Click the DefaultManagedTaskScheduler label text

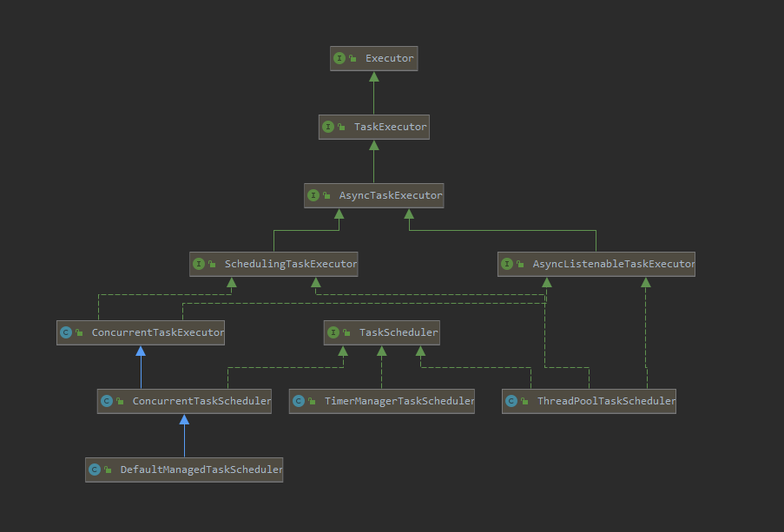click(x=201, y=470)
